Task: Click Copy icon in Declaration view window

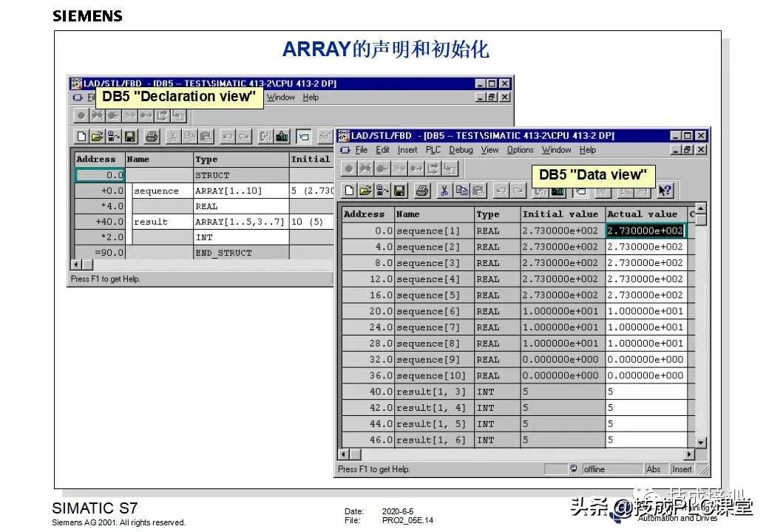Action: [x=190, y=137]
